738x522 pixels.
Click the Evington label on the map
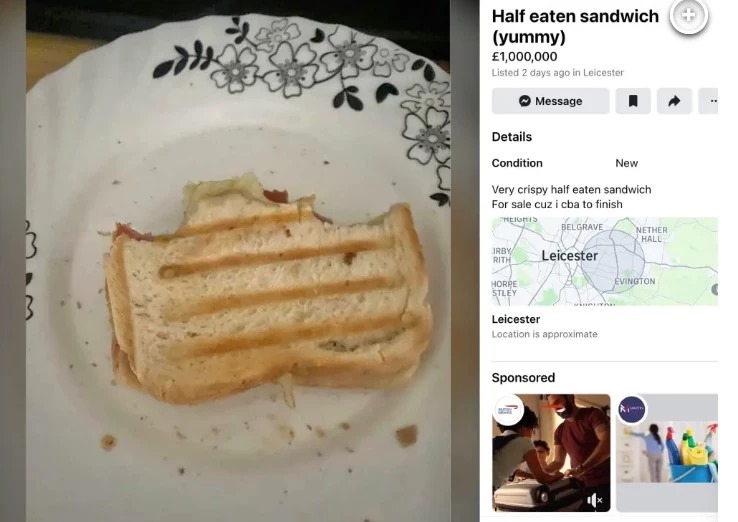point(634,281)
